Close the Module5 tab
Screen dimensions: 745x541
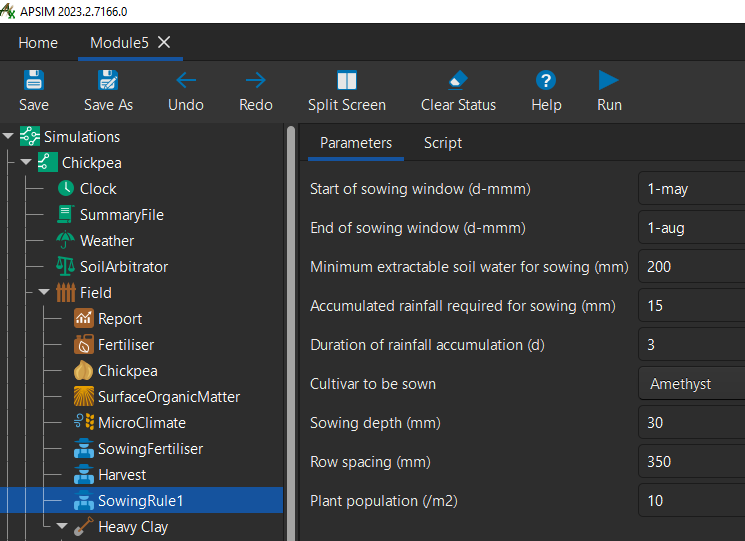coord(164,42)
